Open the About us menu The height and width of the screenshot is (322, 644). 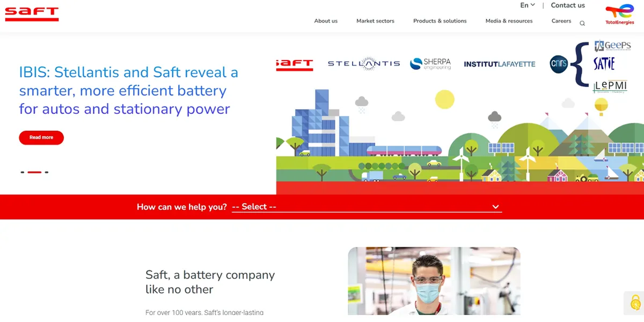(326, 21)
